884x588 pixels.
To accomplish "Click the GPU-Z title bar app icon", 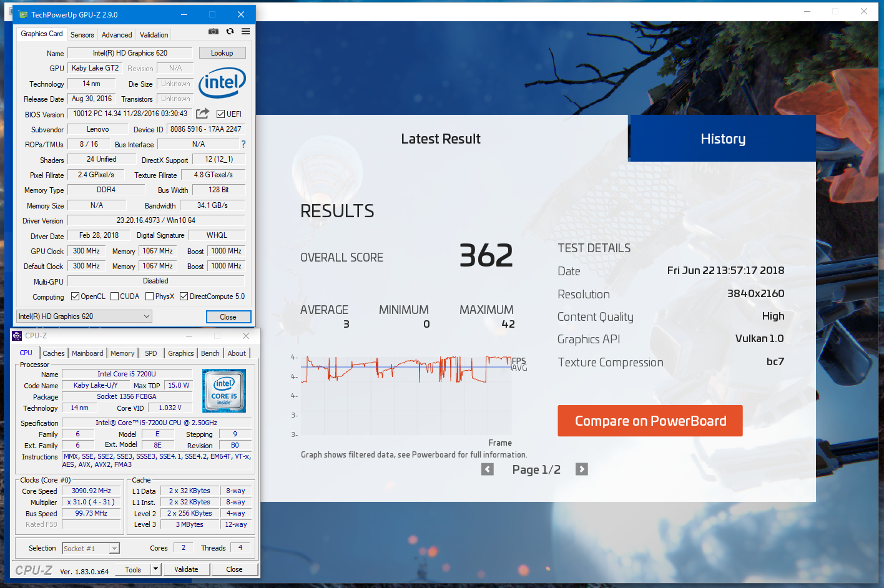I will click(x=23, y=14).
